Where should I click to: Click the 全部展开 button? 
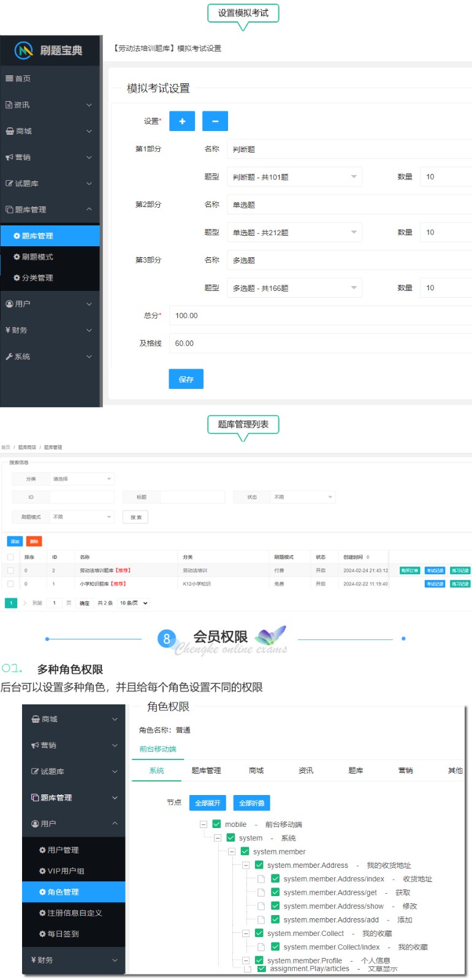pos(208,803)
